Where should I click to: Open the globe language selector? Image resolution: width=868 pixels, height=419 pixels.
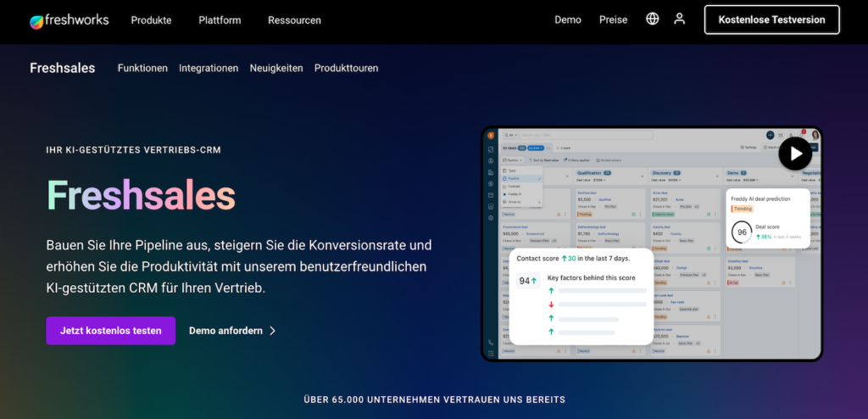tap(652, 19)
